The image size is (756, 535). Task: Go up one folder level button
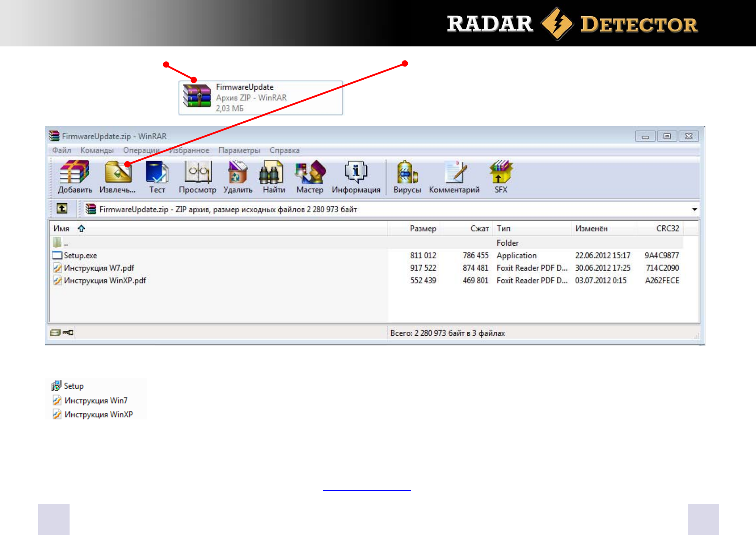pos(62,209)
